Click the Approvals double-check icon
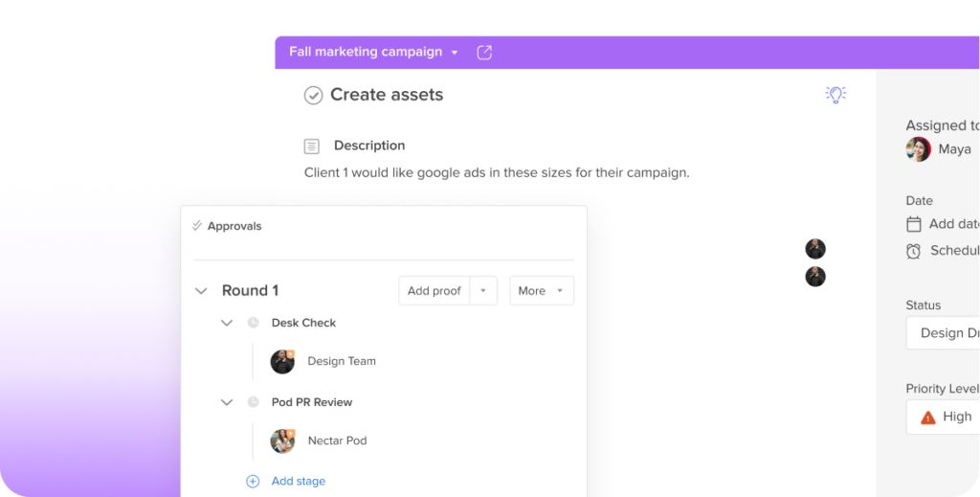This screenshot has height=497, width=980. (x=197, y=226)
